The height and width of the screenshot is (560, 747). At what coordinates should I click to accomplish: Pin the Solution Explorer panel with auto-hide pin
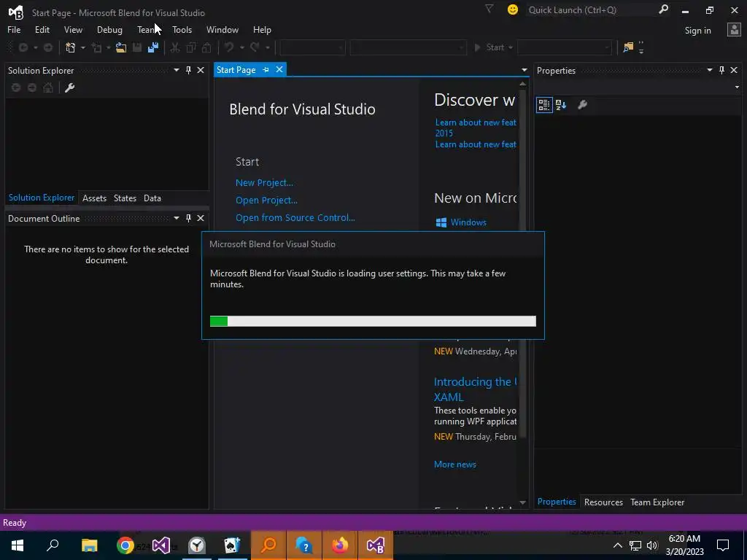[x=189, y=71]
